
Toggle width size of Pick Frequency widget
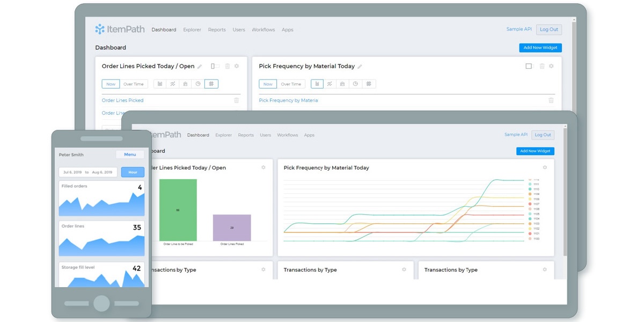[x=530, y=66]
